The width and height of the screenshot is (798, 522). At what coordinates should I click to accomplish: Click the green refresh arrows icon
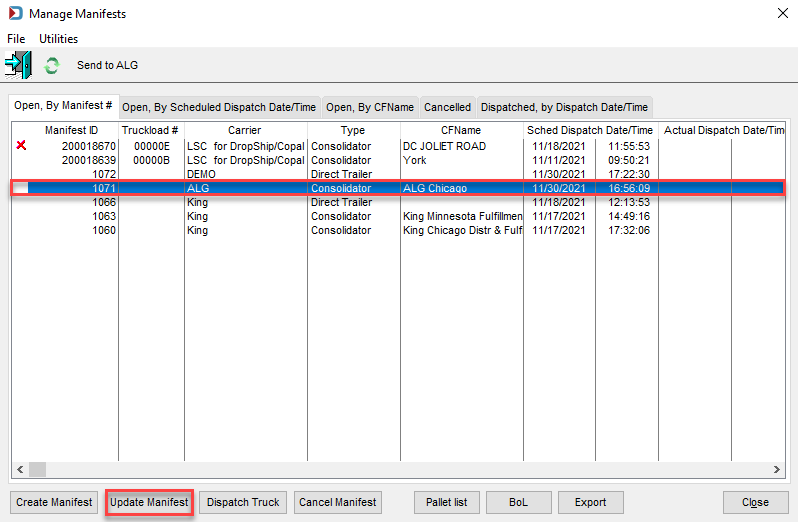tap(51, 66)
